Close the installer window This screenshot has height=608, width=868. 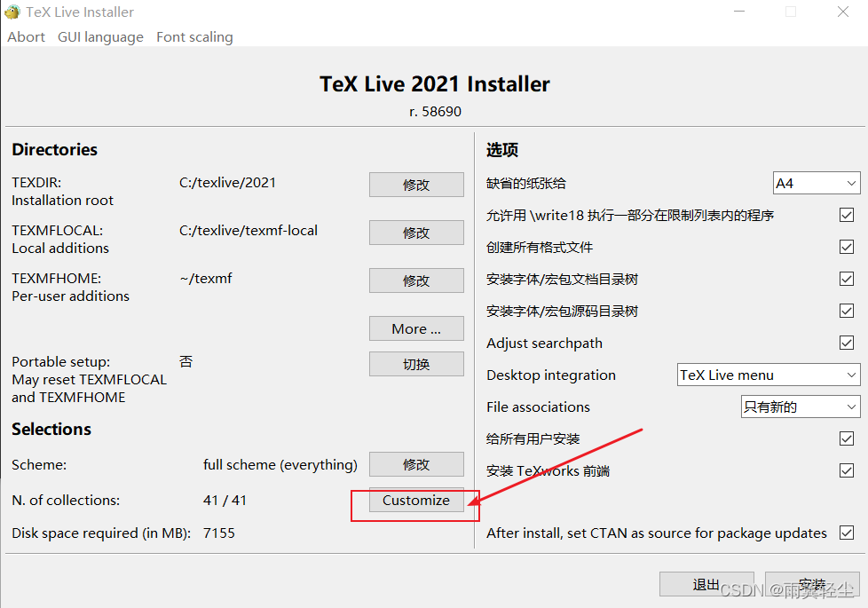[x=842, y=12]
